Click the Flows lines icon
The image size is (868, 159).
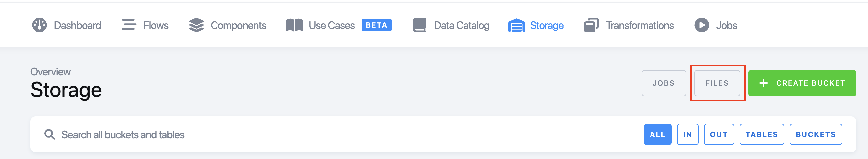click(x=129, y=25)
